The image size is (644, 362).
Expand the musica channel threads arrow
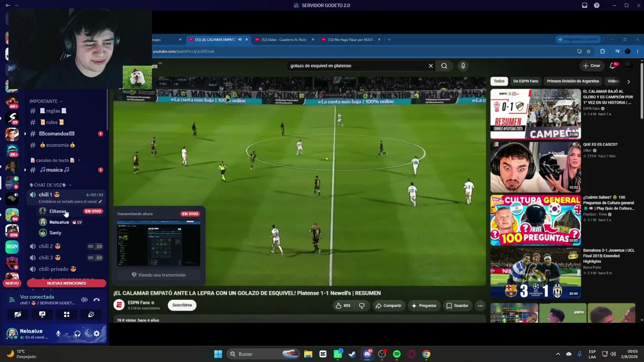click(25, 170)
